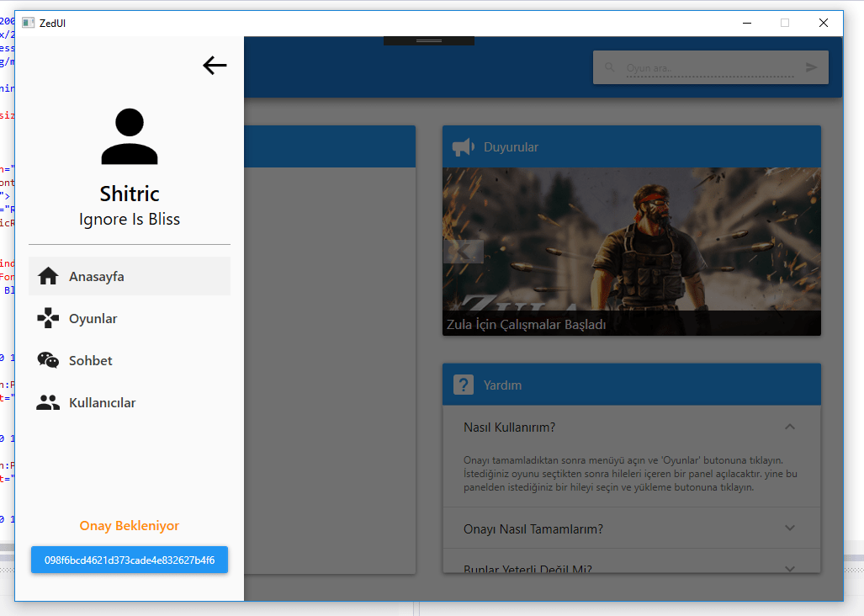Click the 'Zula İçin Çalışmalar Başladı' caption
864x616 pixels.
527,325
